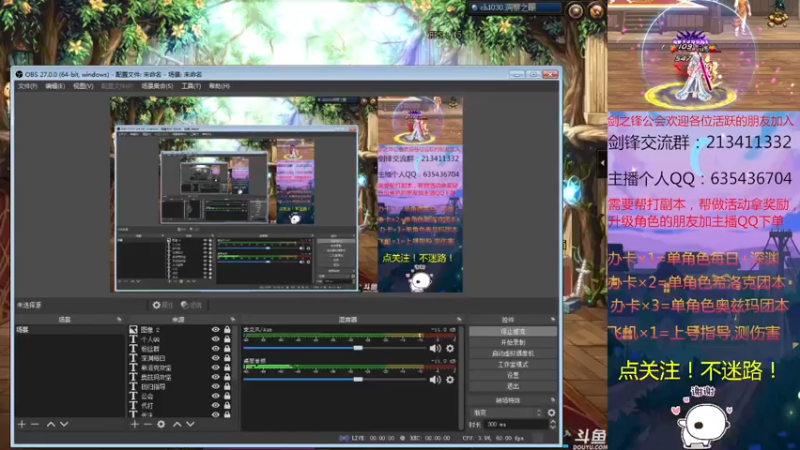Undock the Sources panel via its header icon
The height and width of the screenshot is (450, 800).
tap(233, 319)
